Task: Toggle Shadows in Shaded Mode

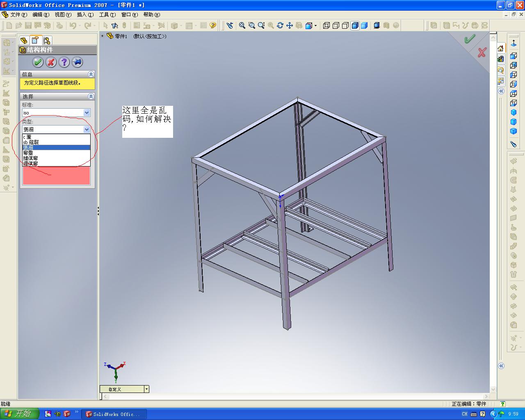Action: point(377,25)
